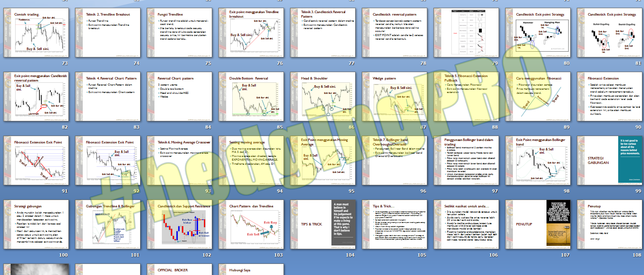644x275 pixels.
Task: Select the Double Bottom Reversal slide
Action: point(251,97)
